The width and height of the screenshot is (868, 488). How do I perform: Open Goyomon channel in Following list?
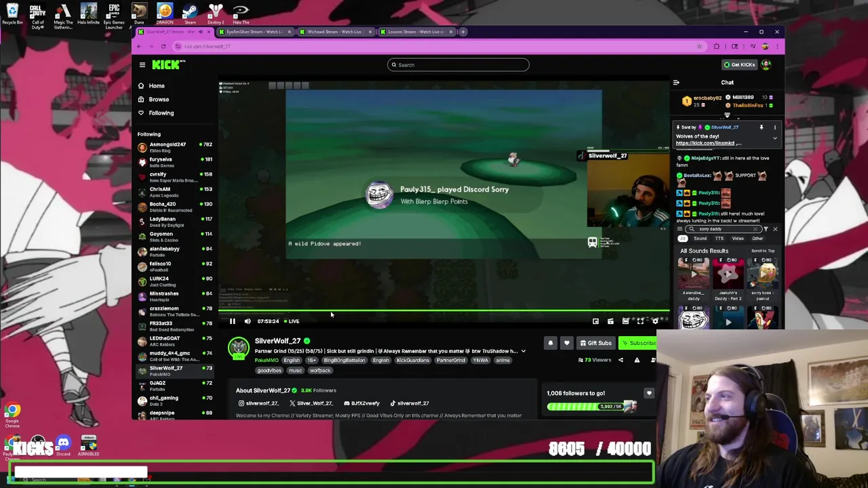pos(175,237)
